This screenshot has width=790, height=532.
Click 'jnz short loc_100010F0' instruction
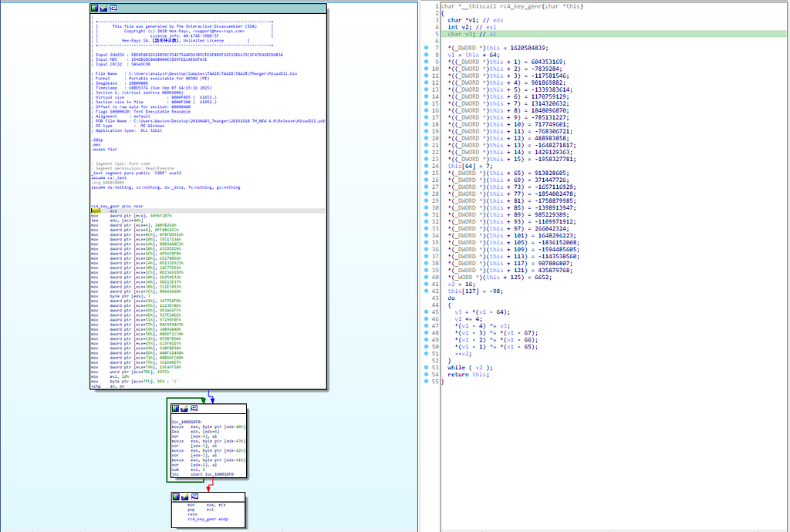point(203,474)
